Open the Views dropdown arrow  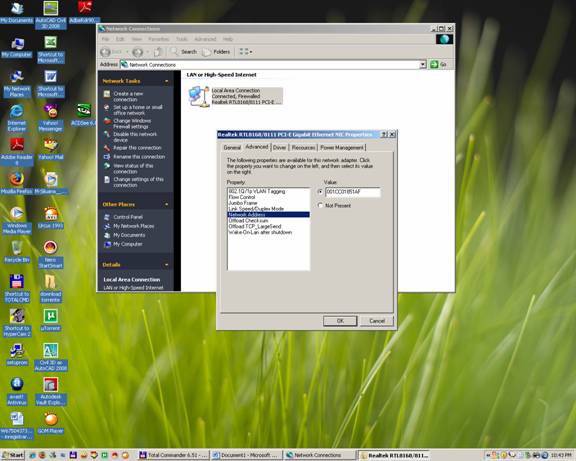(x=251, y=52)
